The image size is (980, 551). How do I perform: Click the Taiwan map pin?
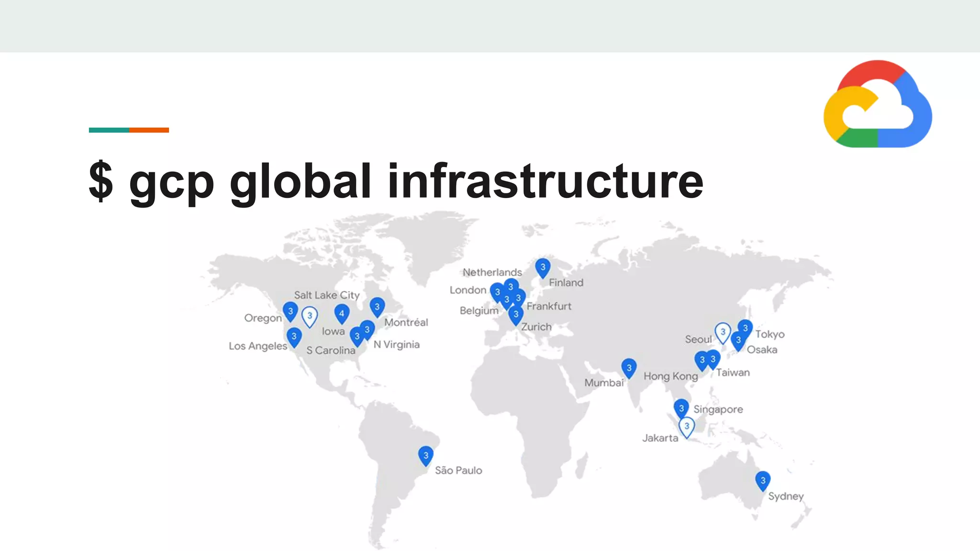click(x=713, y=360)
